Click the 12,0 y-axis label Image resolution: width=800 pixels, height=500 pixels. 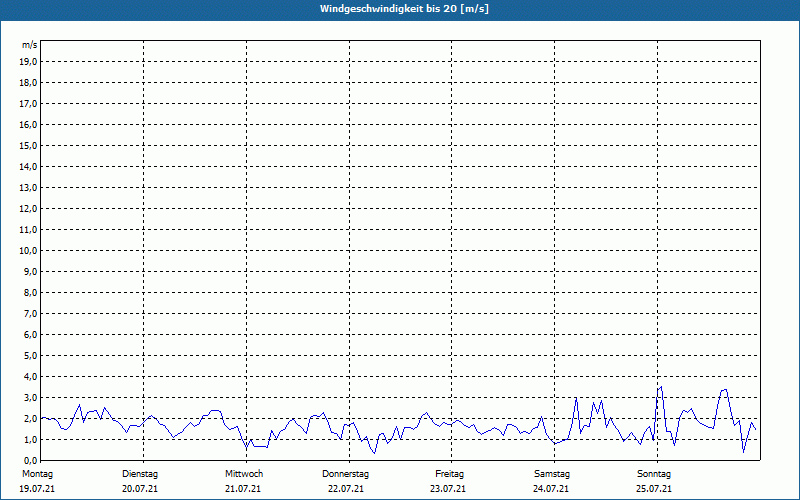pos(30,208)
